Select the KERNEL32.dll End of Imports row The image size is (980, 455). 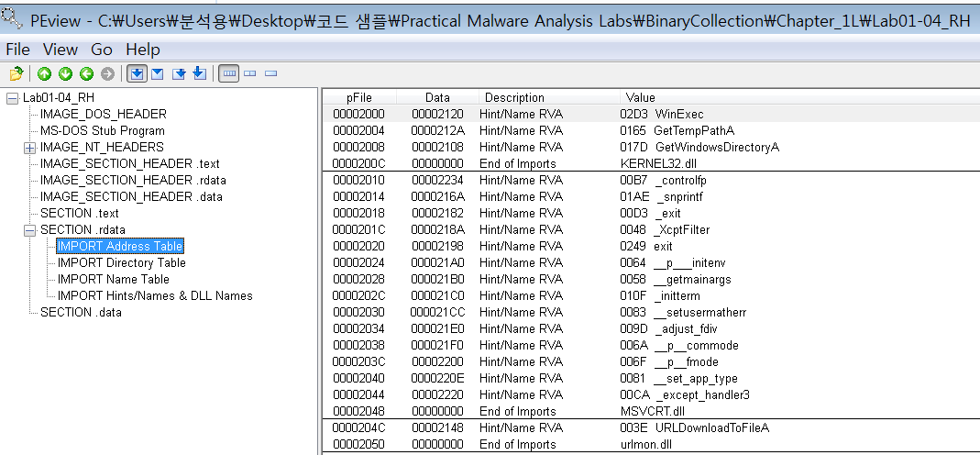click(x=651, y=164)
